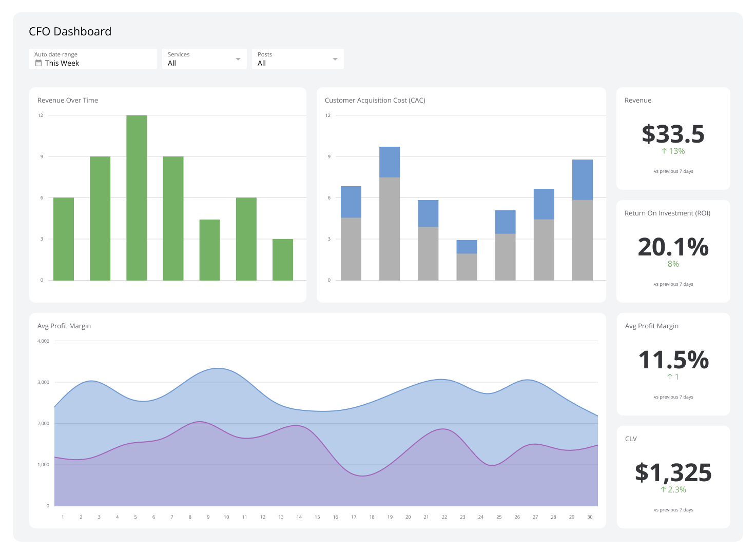The width and height of the screenshot is (756, 554).
Task: Click the calendar icon in Auto date range
Action: click(x=38, y=63)
